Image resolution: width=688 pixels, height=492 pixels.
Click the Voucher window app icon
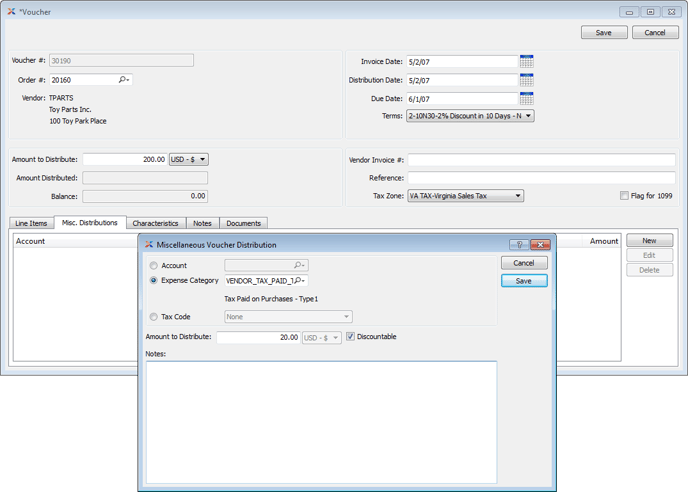(x=11, y=12)
